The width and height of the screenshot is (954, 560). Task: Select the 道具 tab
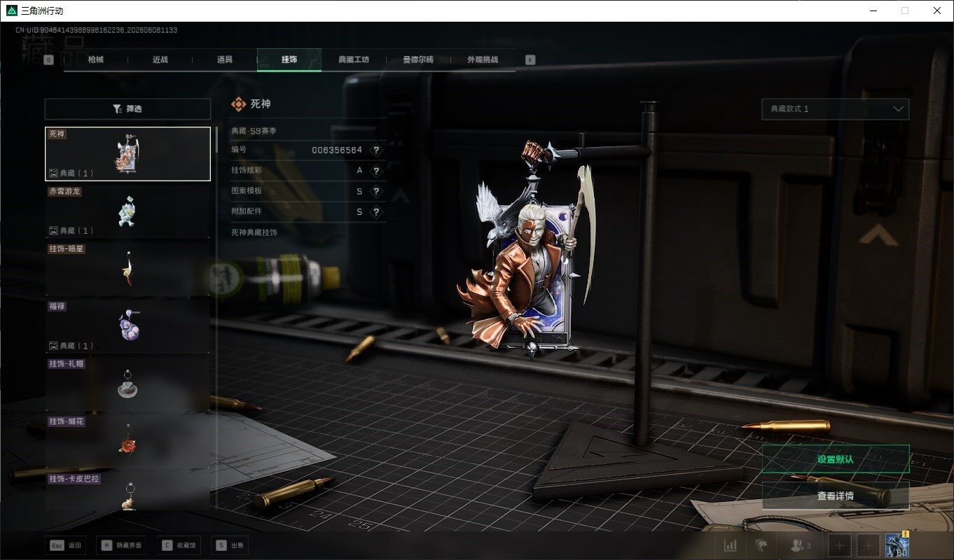tap(225, 59)
